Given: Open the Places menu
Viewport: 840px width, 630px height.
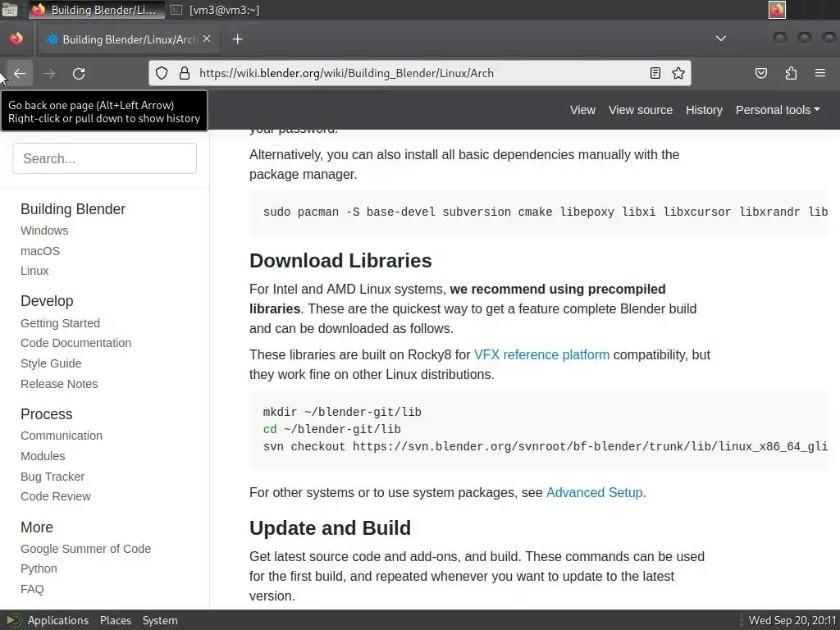Looking at the screenshot, I should 116,620.
